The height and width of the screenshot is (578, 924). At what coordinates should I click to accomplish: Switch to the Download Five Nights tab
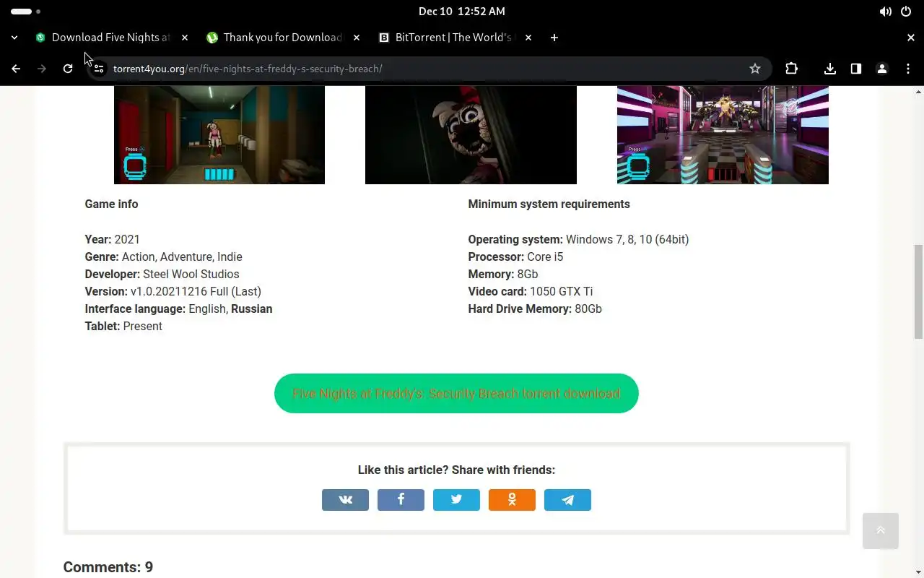[111, 38]
